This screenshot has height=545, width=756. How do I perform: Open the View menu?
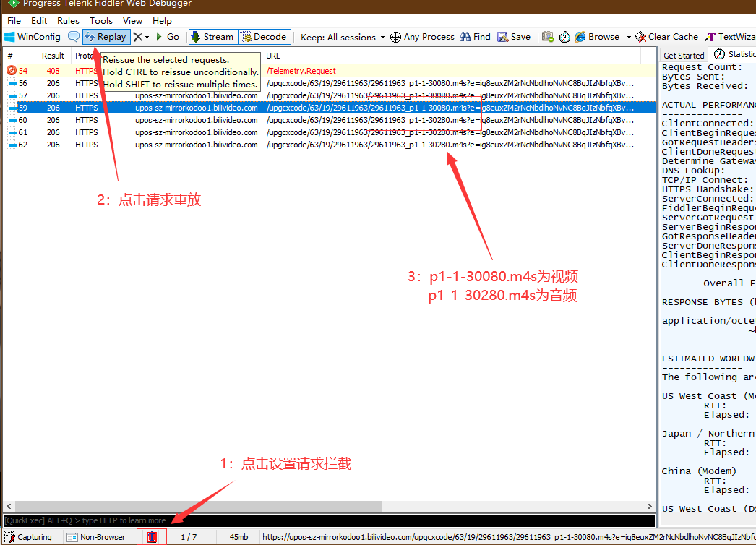click(x=132, y=21)
